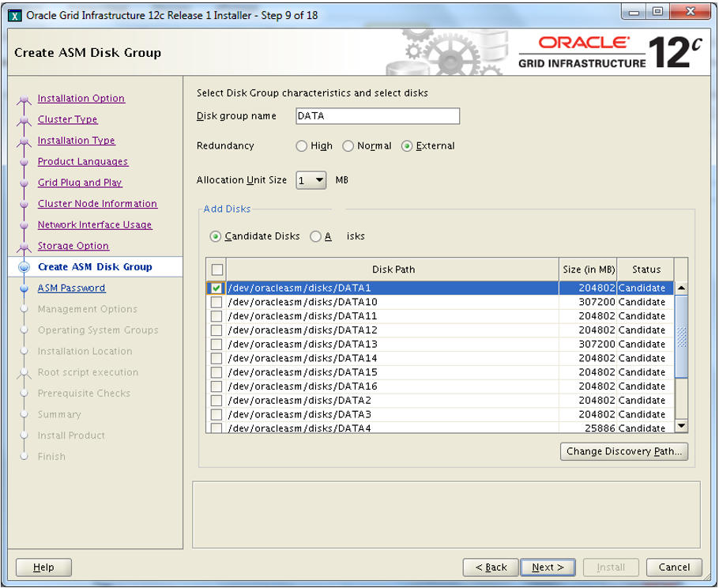Check the DATA10 disk checkbox
719x588 pixels.
click(x=216, y=302)
